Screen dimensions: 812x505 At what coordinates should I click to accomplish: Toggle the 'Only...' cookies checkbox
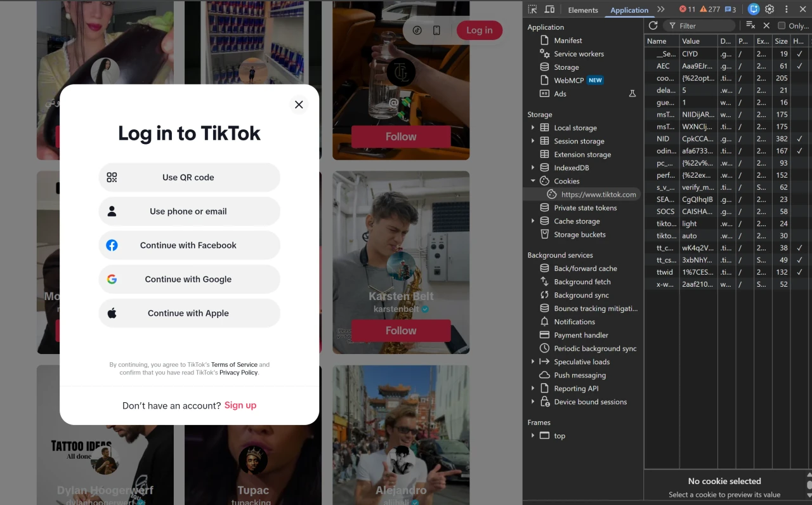coord(782,26)
